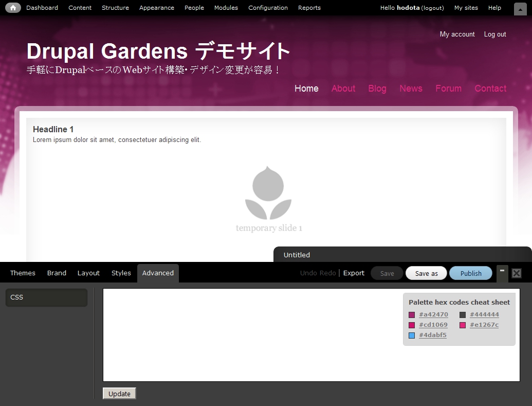The height and width of the screenshot is (406, 532).
Task: Click the #444444 color swatch
Action: point(463,315)
